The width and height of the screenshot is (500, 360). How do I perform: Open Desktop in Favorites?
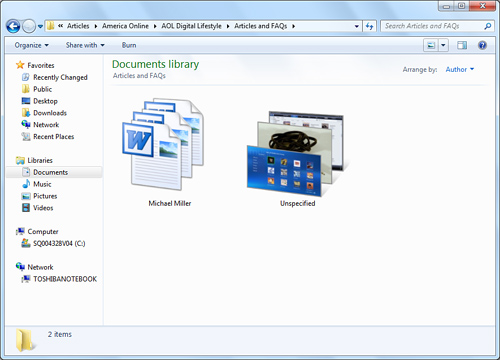tap(45, 101)
